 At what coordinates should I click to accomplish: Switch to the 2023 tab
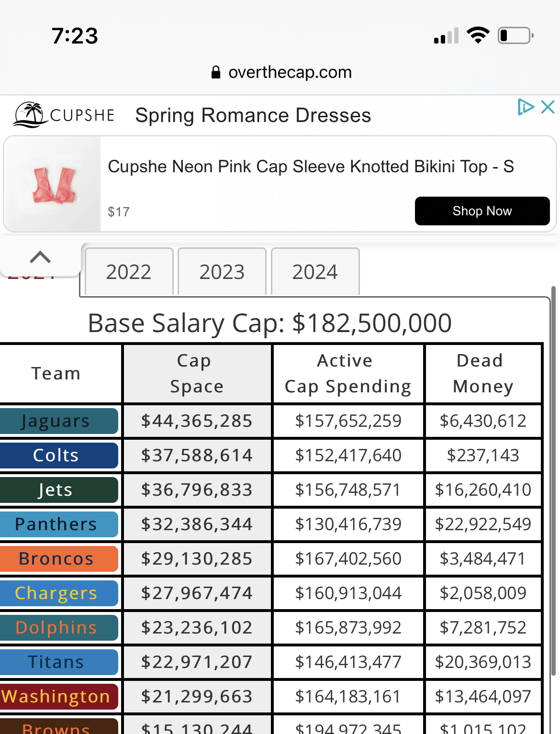[222, 272]
